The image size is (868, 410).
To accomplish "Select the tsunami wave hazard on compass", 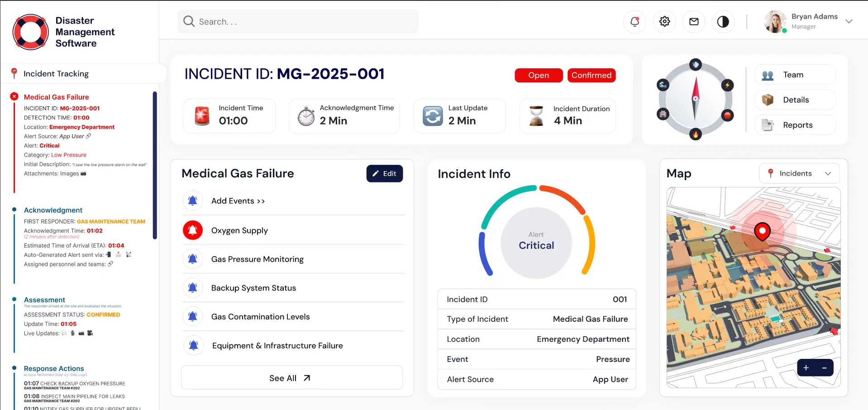I will [x=663, y=85].
